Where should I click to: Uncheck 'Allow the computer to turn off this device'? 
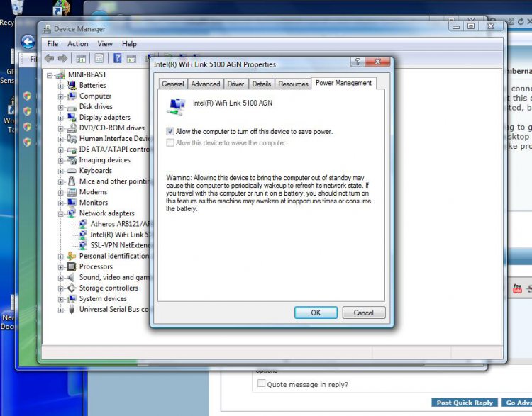coord(170,132)
